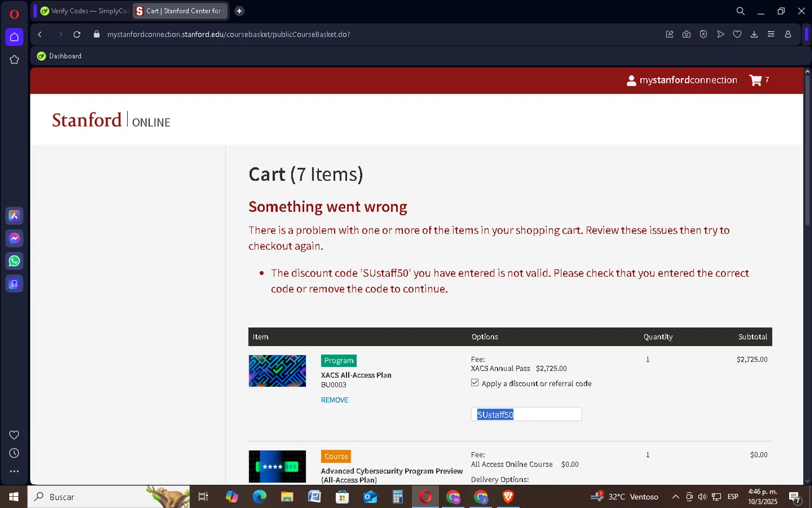Open the sidebar heart pinboards icon
The height and width of the screenshot is (508, 812).
[x=15, y=435]
